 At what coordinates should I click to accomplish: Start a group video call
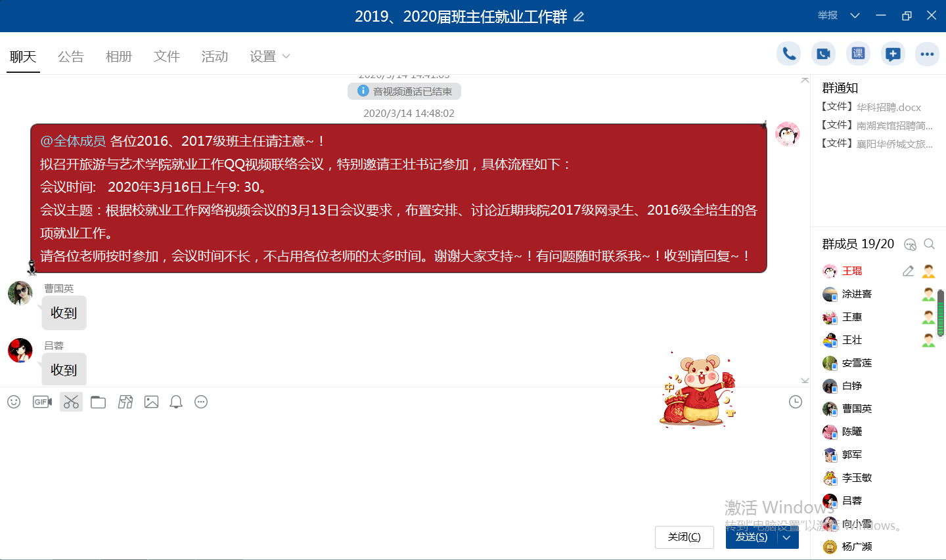click(823, 54)
